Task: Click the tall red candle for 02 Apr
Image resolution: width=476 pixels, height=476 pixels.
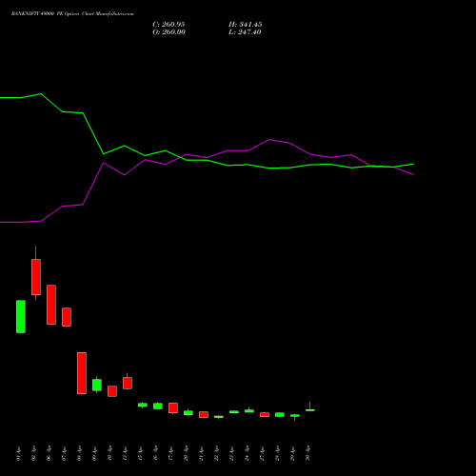Action: coord(36,277)
